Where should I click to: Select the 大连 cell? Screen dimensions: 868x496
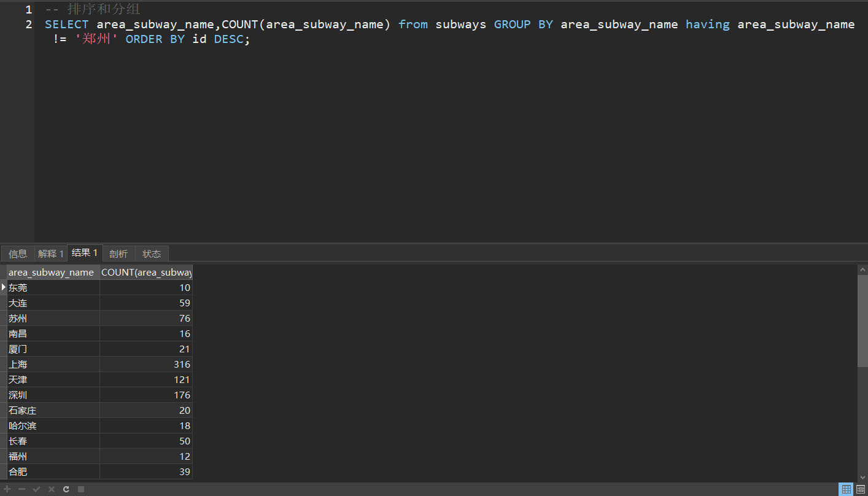(53, 303)
